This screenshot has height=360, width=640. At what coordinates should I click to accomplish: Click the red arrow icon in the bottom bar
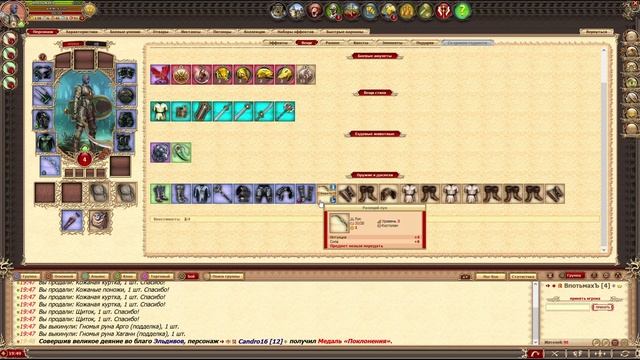536,354
